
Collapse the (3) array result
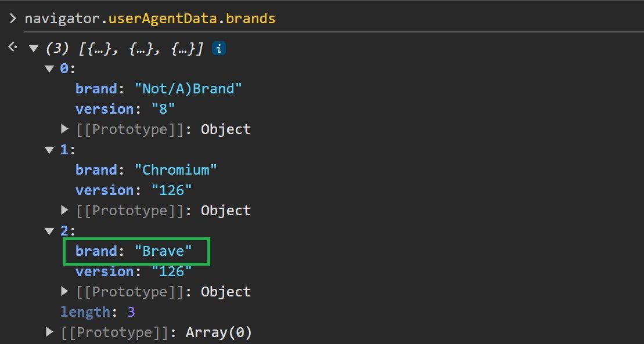33,49
